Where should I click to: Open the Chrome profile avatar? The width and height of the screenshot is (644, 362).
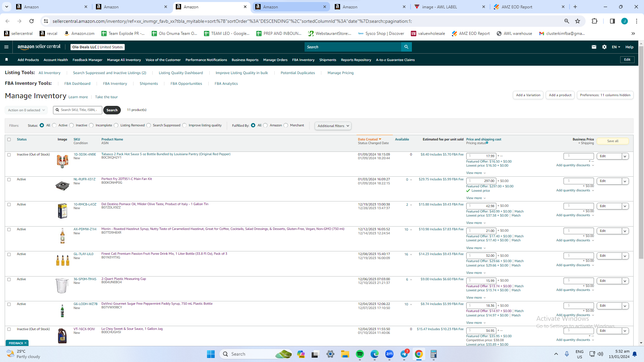pyautogui.click(x=625, y=21)
